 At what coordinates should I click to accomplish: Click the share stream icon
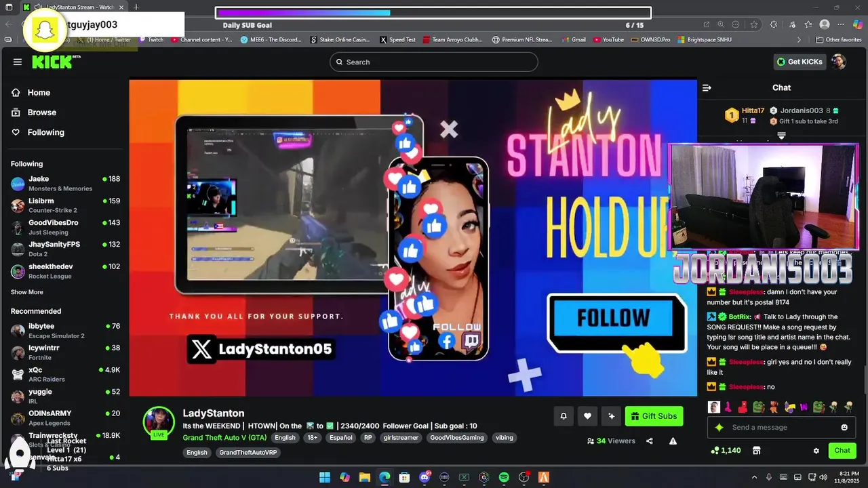tap(650, 441)
